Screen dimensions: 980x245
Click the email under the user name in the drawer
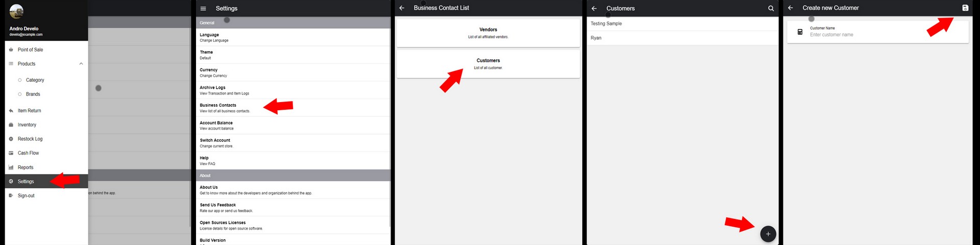pos(26,35)
